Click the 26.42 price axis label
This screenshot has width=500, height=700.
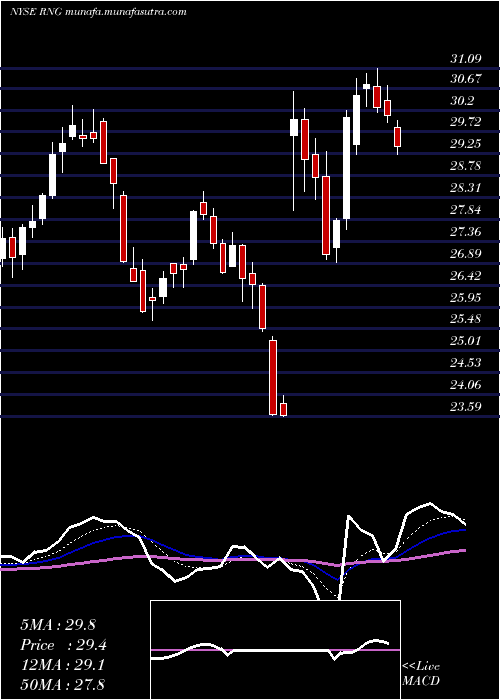pos(466,275)
